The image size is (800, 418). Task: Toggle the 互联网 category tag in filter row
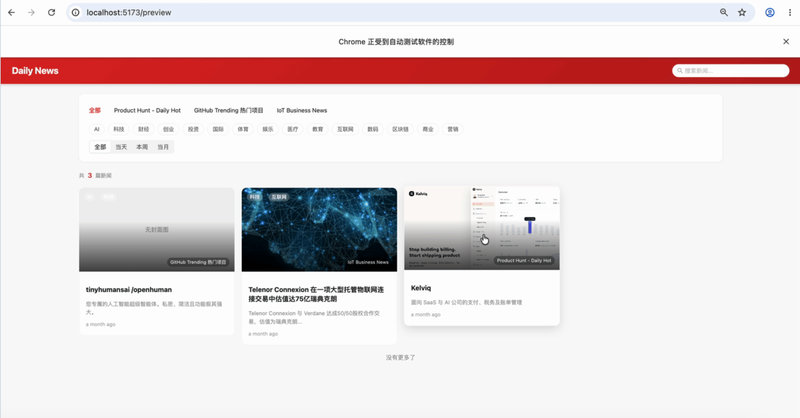coord(345,129)
